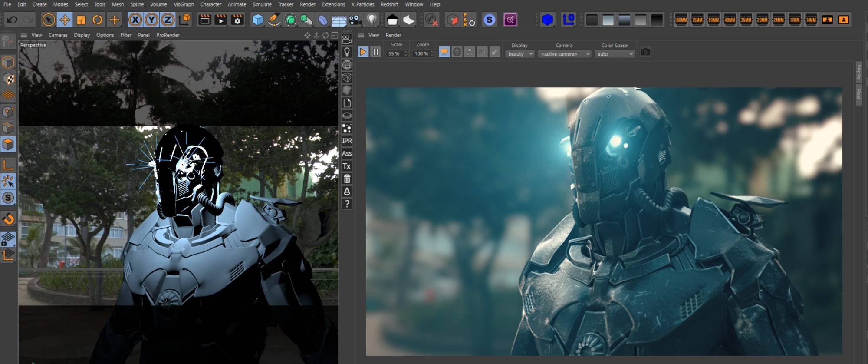
Task: Click the PSR reset icon
Action: (x=469, y=20)
